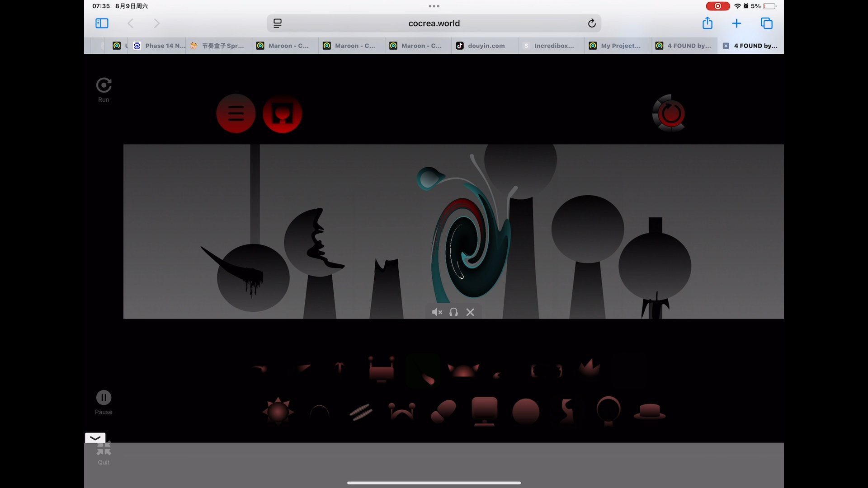Pause the project

(x=104, y=398)
